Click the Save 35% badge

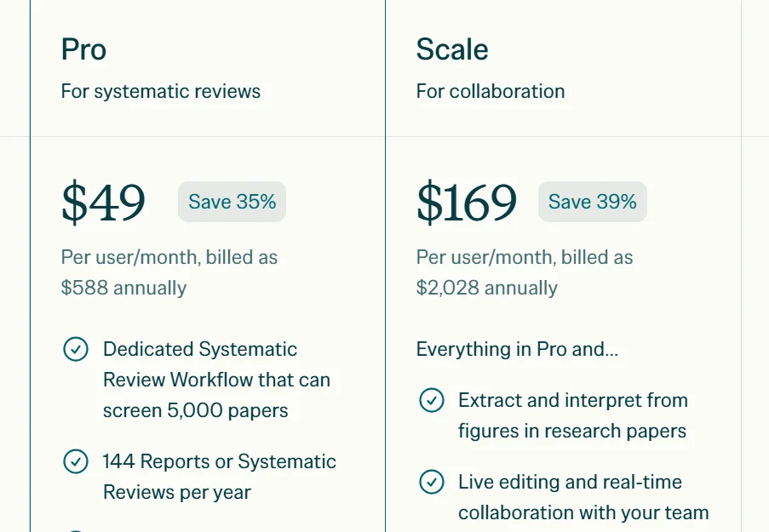pyautogui.click(x=232, y=202)
